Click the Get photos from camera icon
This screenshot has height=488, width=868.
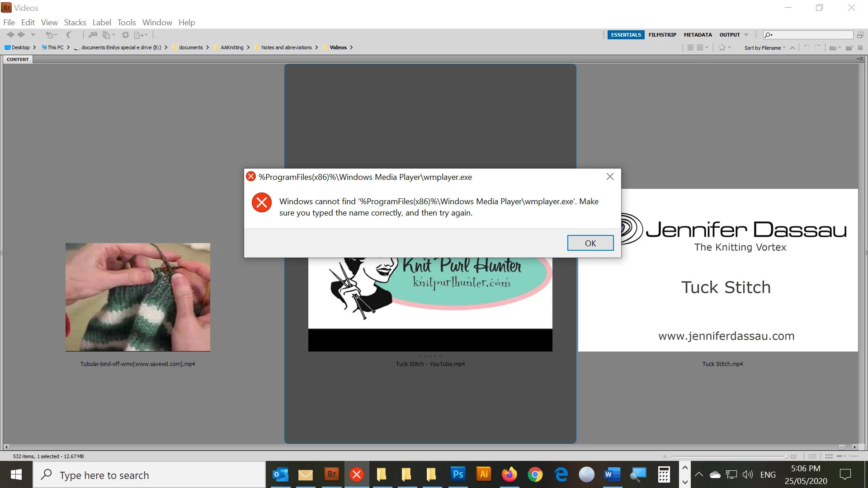(x=93, y=35)
